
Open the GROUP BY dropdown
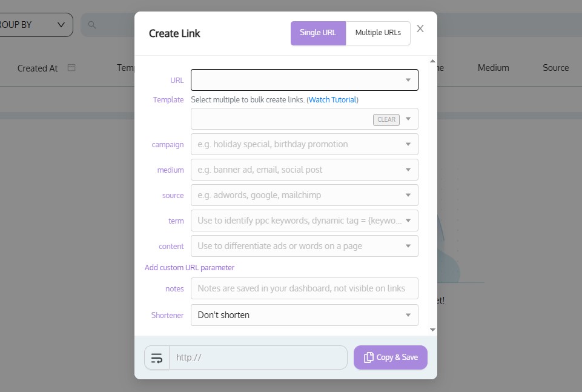35,25
